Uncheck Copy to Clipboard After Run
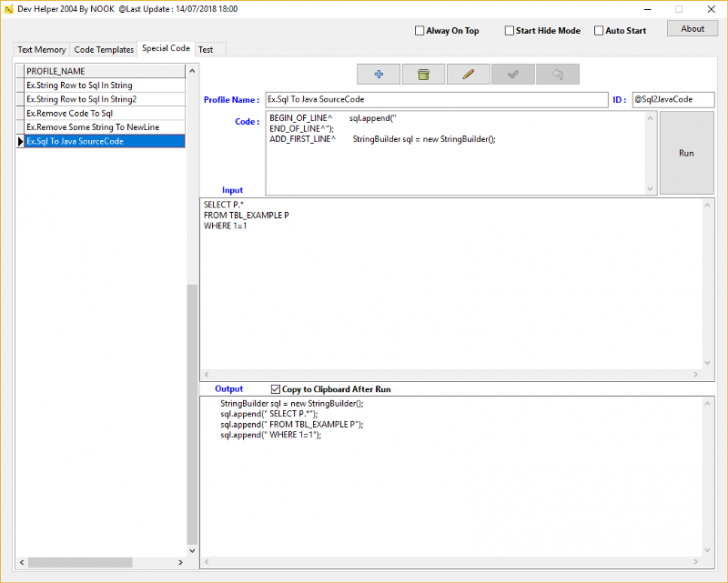 pos(275,389)
